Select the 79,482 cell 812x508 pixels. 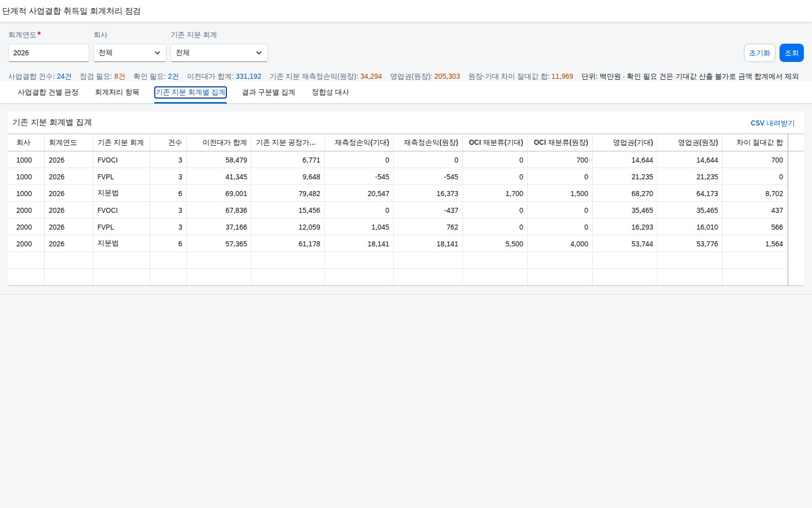(288, 194)
